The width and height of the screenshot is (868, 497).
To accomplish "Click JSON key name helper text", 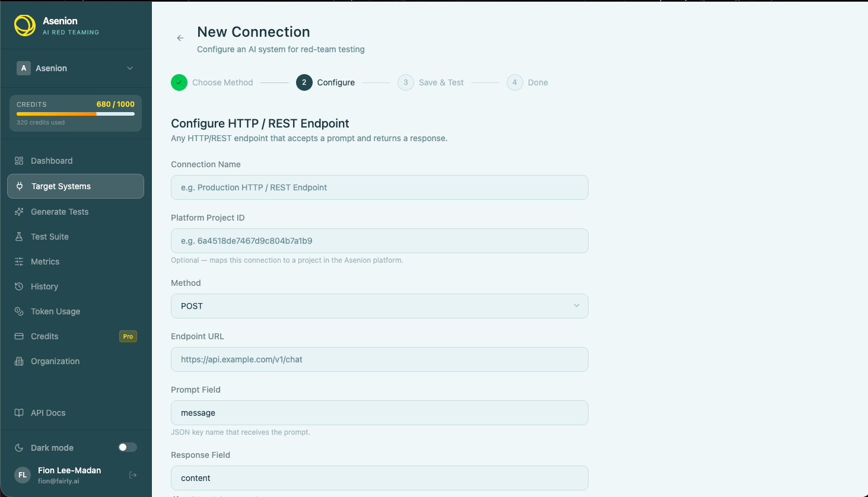I will point(240,432).
